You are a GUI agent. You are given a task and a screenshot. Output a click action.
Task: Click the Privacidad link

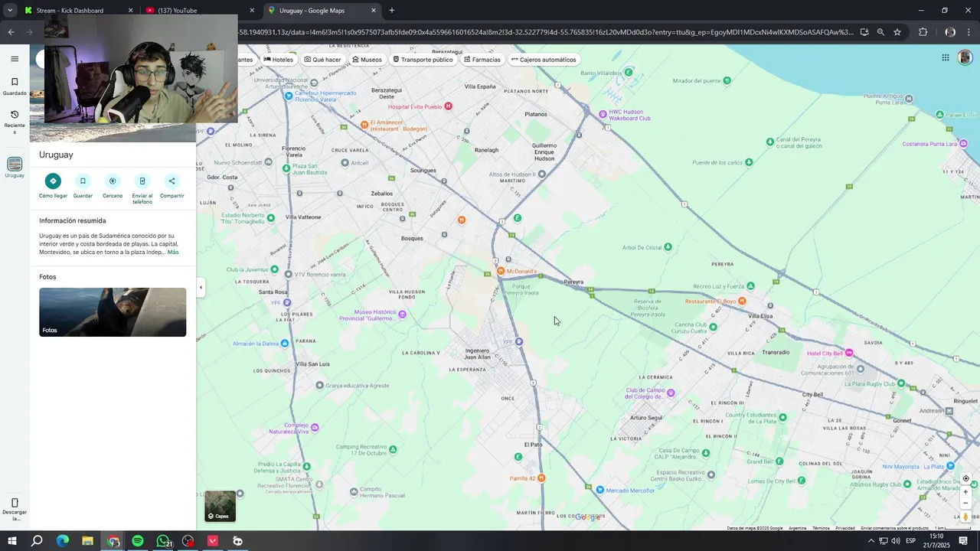[x=845, y=528]
